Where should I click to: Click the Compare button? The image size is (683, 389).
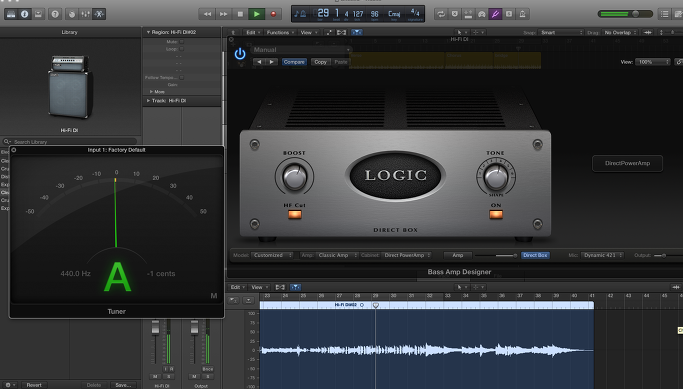294,62
